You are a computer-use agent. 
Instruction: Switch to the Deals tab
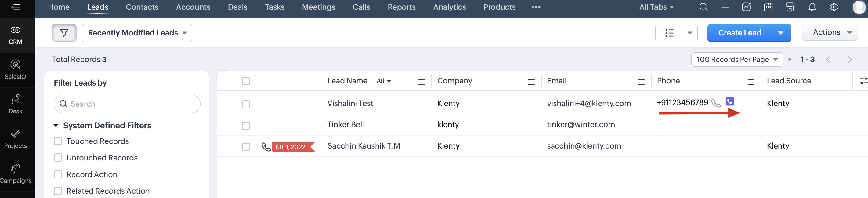(237, 7)
